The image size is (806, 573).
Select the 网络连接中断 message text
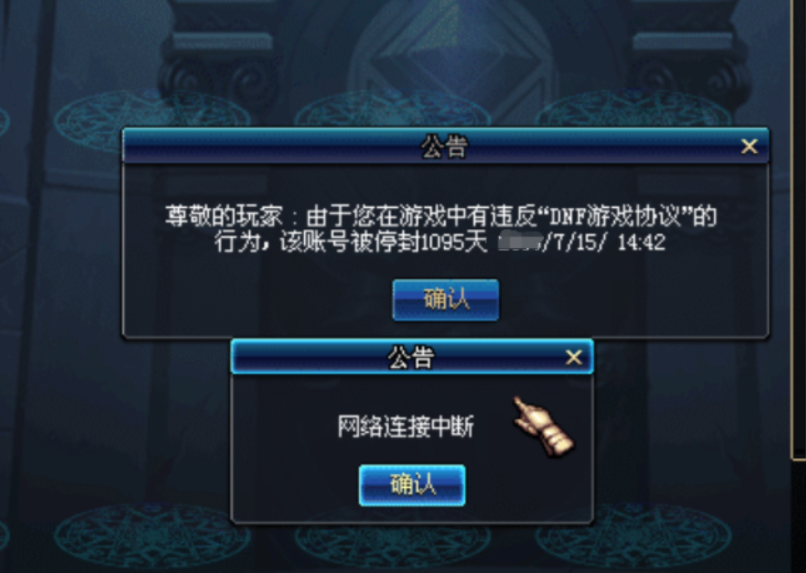click(406, 427)
